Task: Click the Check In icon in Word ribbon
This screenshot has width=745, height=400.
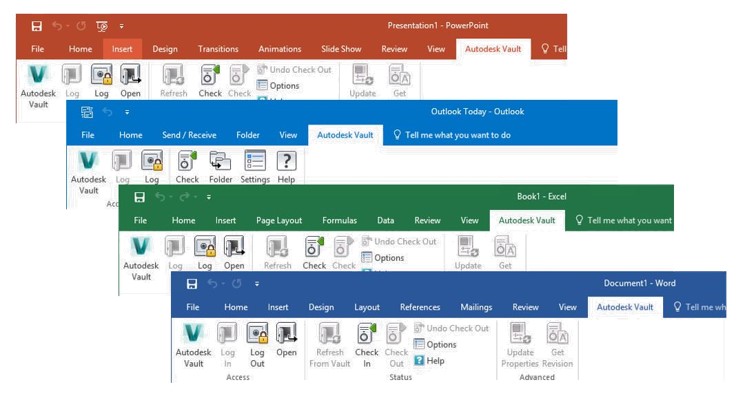Action: click(x=366, y=333)
